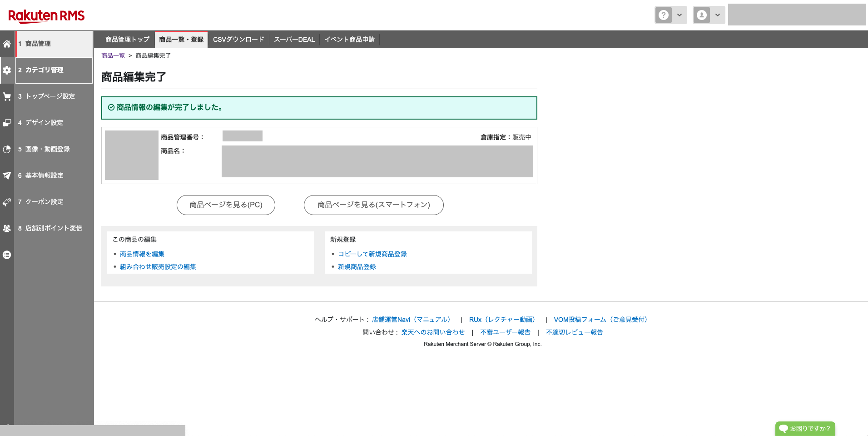This screenshot has height=436, width=868.
Task: Open the スーパーDEAL tab
Action: 294,40
